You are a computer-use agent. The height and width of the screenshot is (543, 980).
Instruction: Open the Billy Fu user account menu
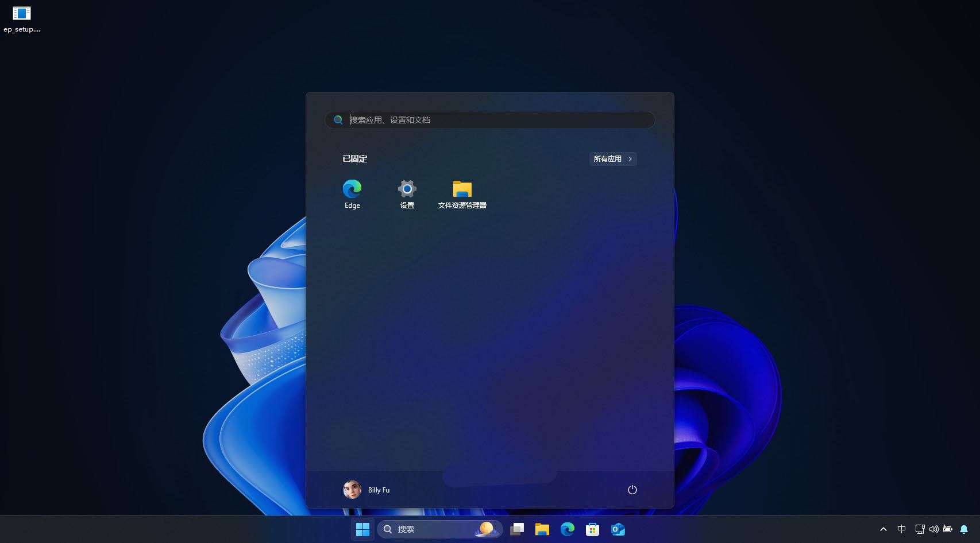(366, 490)
